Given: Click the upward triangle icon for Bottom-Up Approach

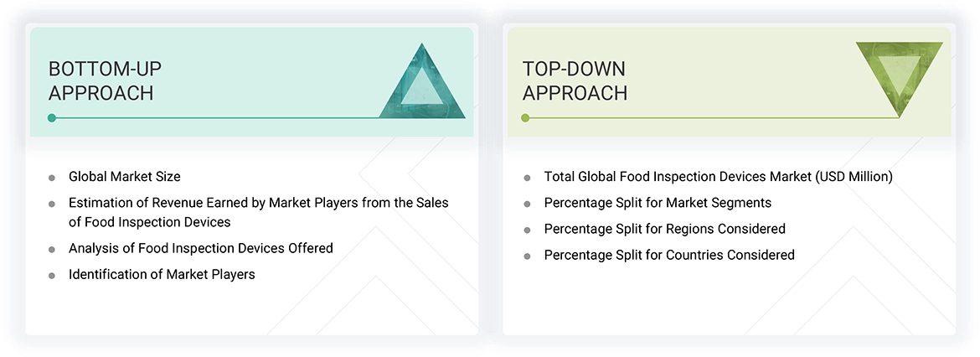Looking at the screenshot, I should [x=422, y=85].
